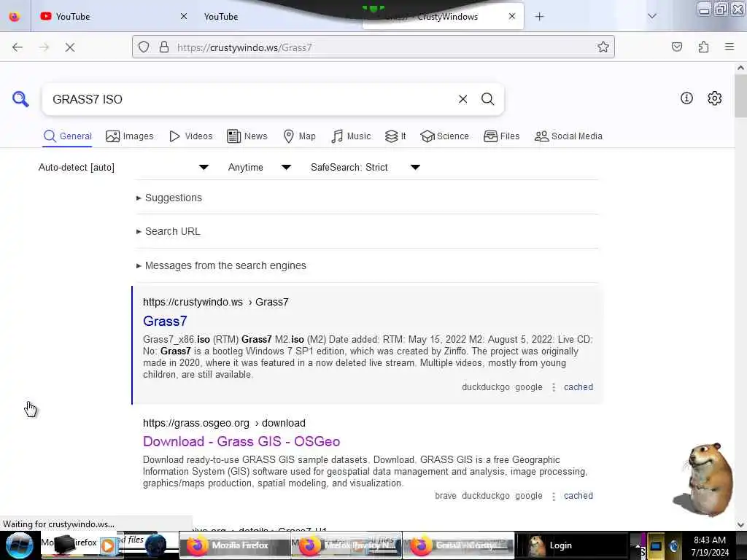Close the first YouTube tab
The image size is (747, 560).
coord(183,16)
